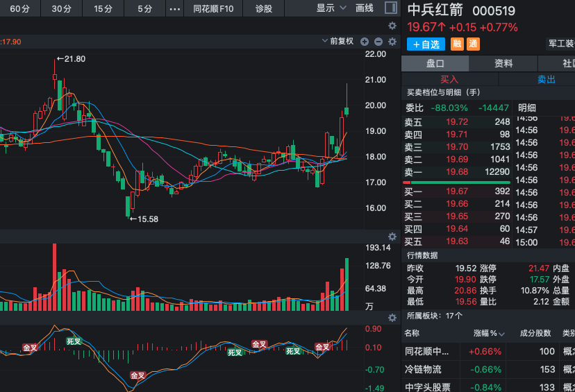Click the 名称 column header

coord(412,333)
